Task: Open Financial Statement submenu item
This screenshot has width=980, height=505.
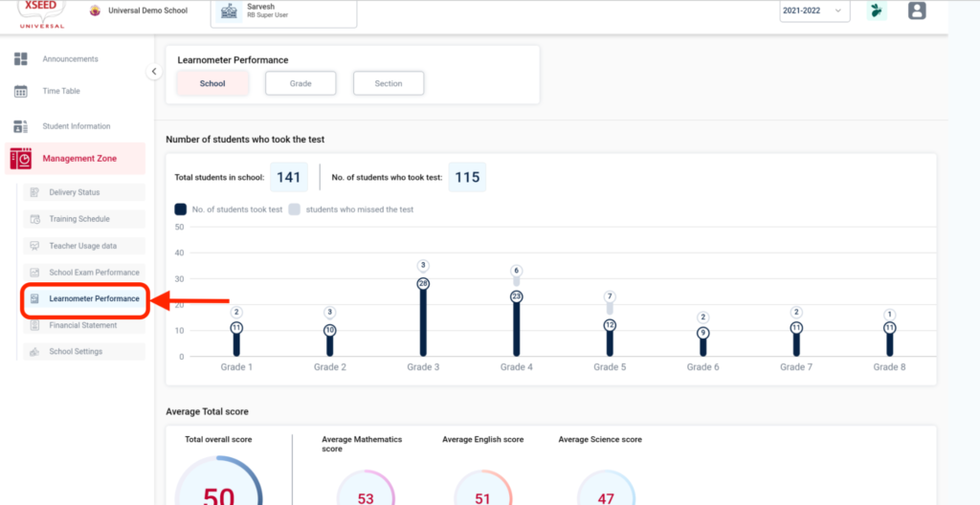Action: click(84, 325)
